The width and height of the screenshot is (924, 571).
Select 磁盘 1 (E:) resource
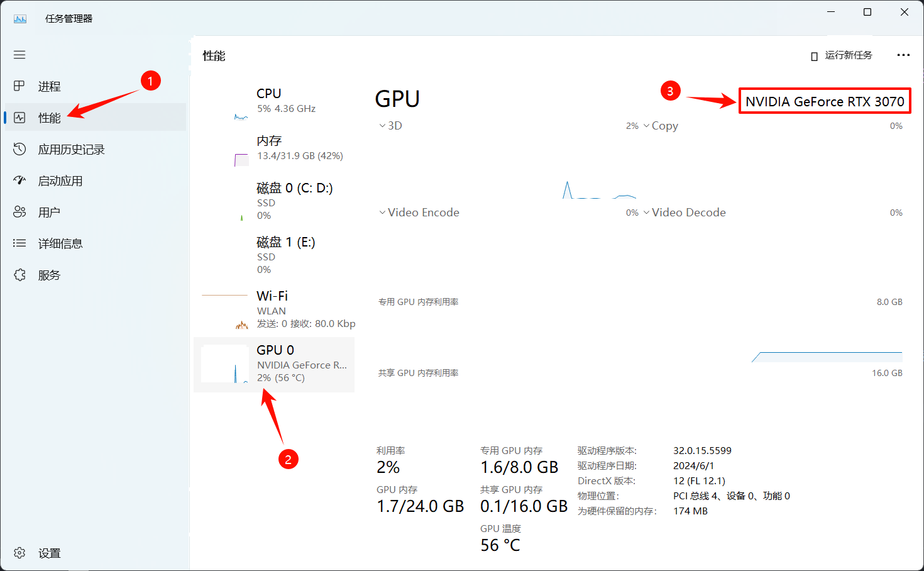click(274, 255)
